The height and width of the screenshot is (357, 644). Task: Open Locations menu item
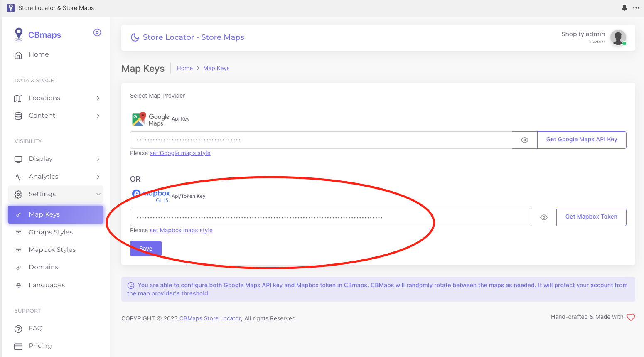tap(56, 98)
